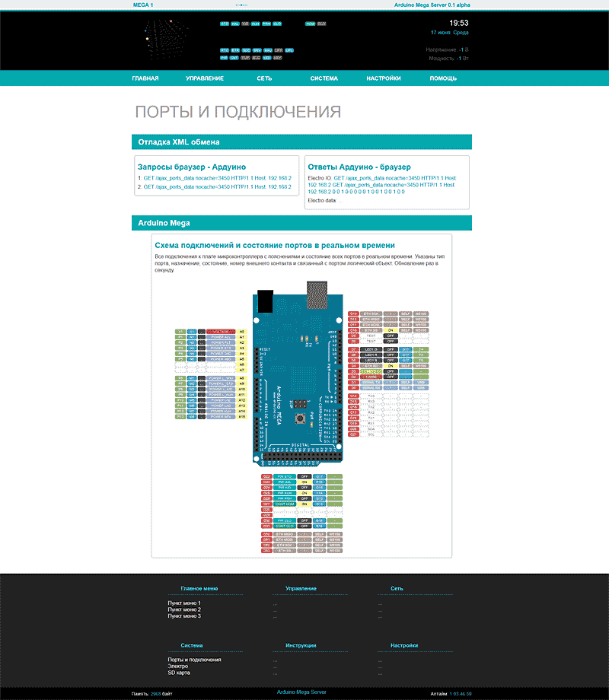Open footer link Электро
Screen dimensions: 609x700
[x=178, y=666]
